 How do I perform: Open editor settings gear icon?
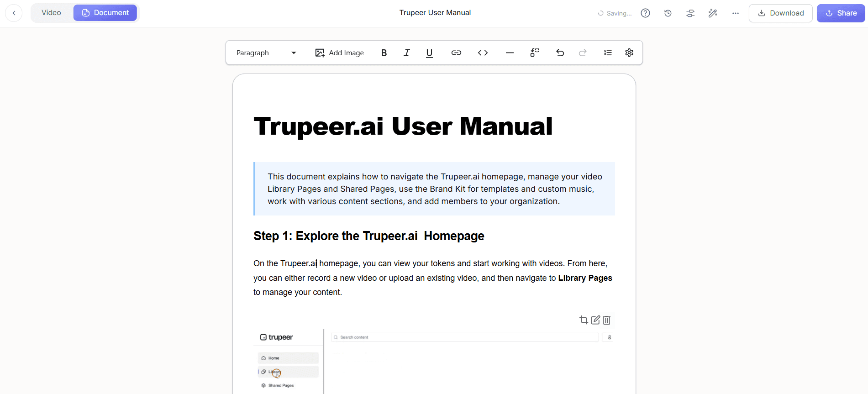click(x=629, y=53)
